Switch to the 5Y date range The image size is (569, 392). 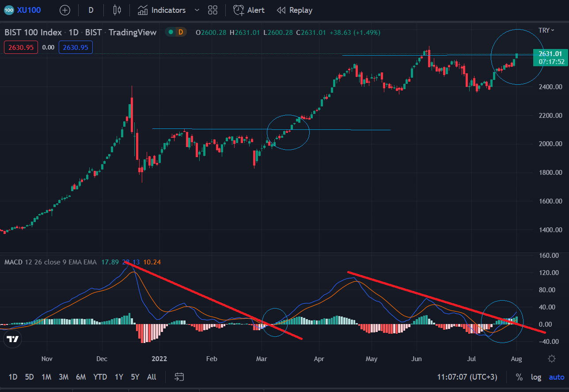[x=135, y=377]
